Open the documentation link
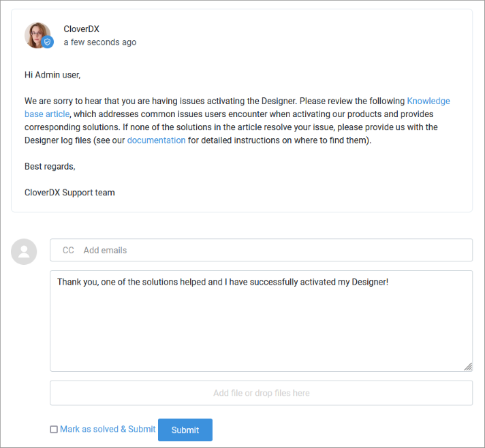 [x=156, y=140]
